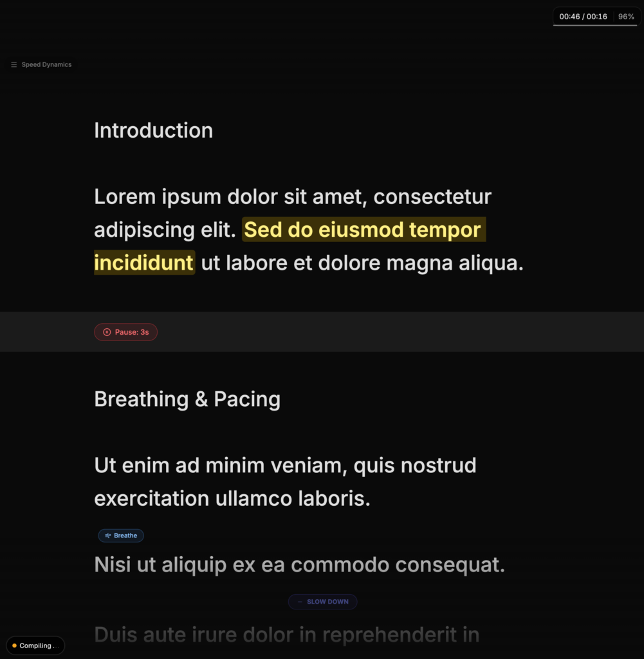Viewport: 644px width, 659px height.
Task: Click the Speed Dynamics title label
Action: (x=46, y=65)
